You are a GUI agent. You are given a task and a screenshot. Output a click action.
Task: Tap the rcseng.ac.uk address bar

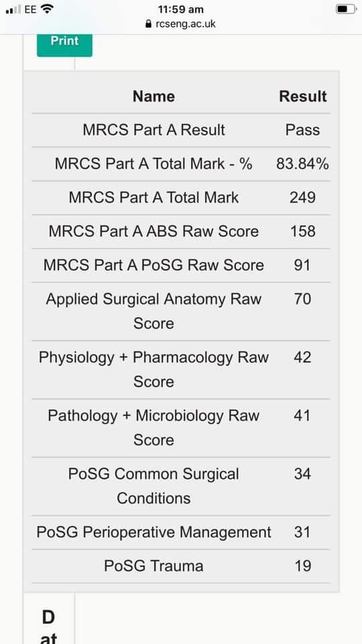(x=180, y=24)
